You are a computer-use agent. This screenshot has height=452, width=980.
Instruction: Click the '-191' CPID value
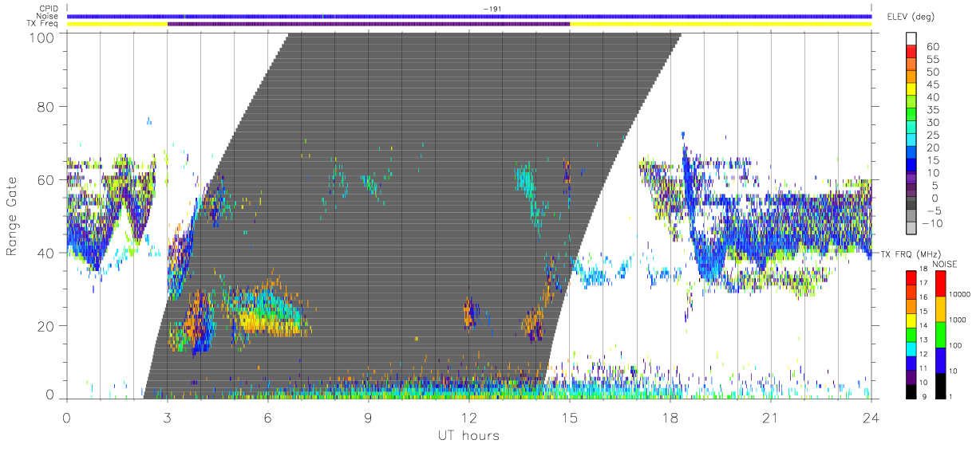[492, 9]
